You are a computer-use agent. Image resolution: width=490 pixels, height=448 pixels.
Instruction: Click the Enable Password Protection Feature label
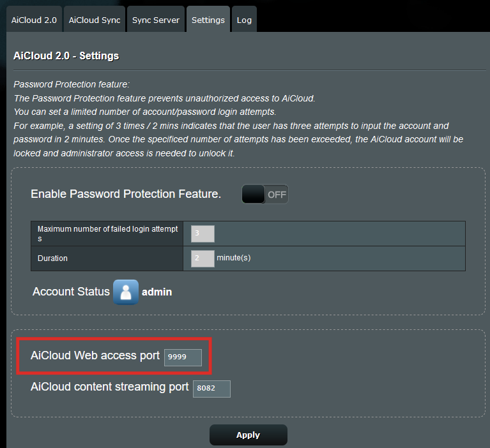pos(126,194)
